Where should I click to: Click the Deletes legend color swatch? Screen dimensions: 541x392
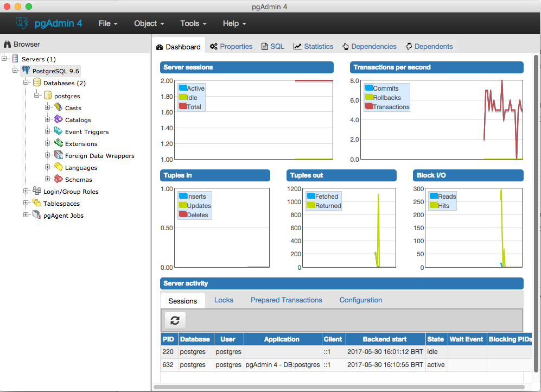[x=183, y=214]
